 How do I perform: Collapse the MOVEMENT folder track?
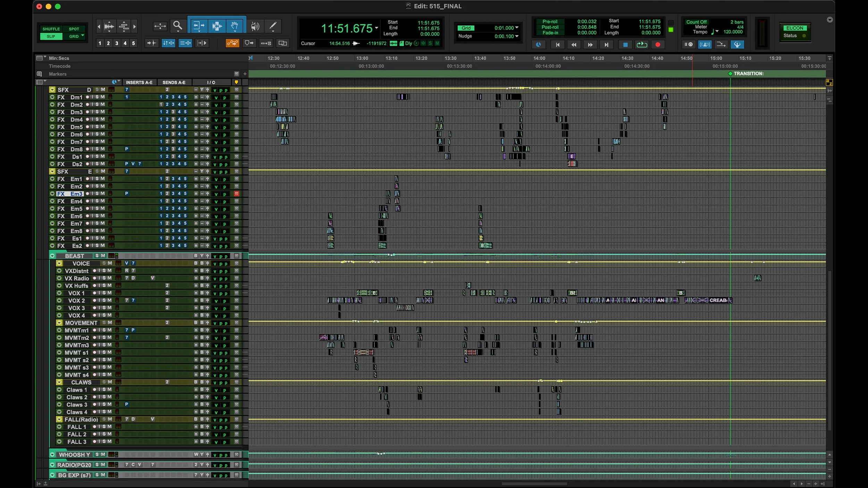[59, 323]
